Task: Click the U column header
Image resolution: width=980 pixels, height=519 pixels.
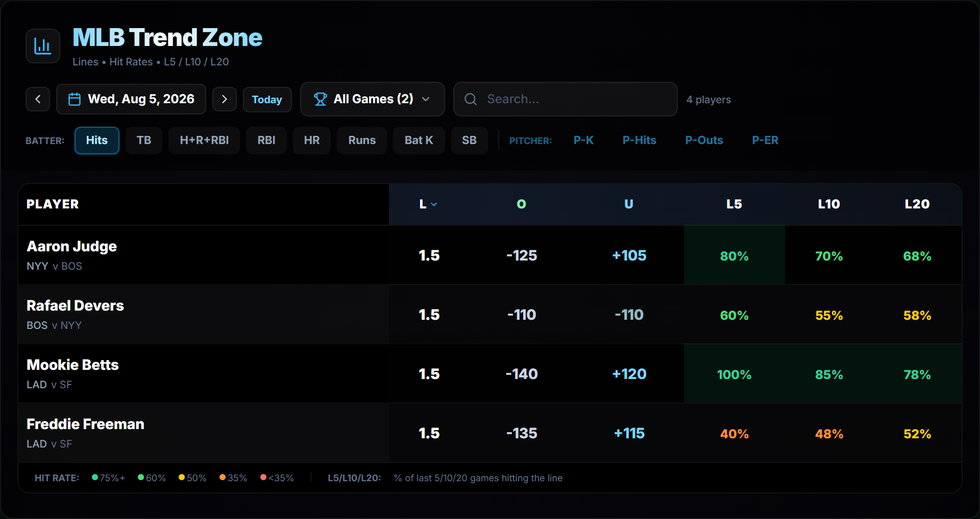Action: coord(629,204)
